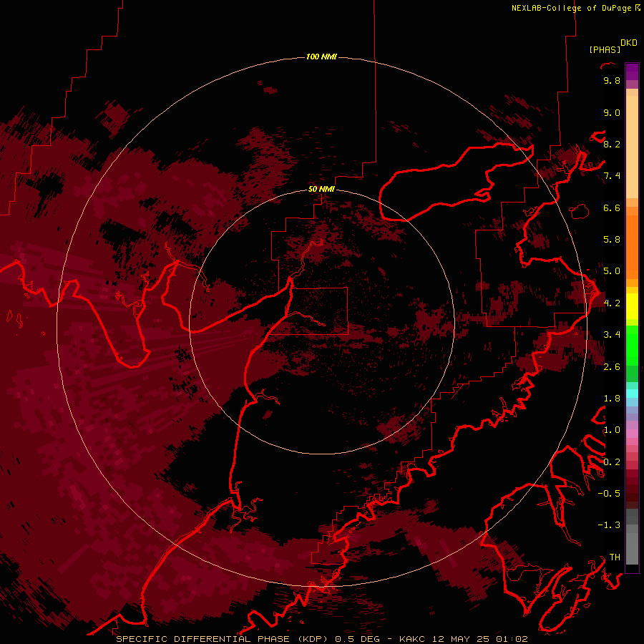Click the 100 NMI range ring label
Image resolution: width=644 pixels, height=644 pixels.
point(321,57)
